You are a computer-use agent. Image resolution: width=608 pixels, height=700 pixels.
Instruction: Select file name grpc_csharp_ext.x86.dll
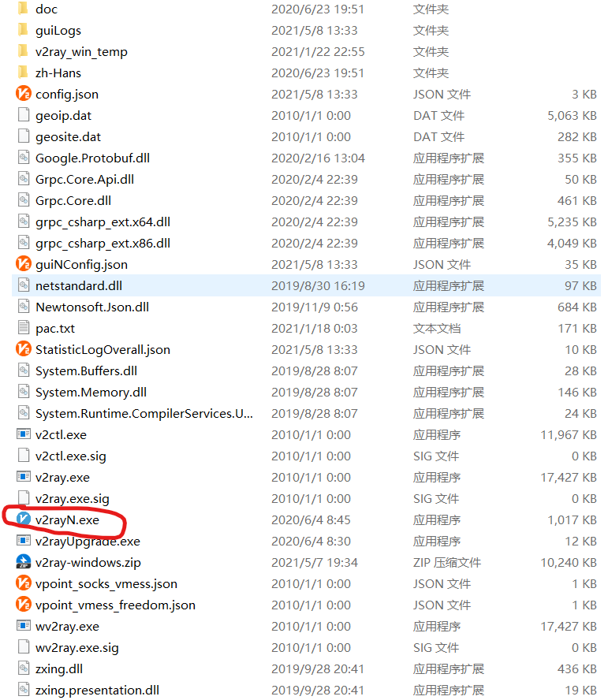pos(103,244)
